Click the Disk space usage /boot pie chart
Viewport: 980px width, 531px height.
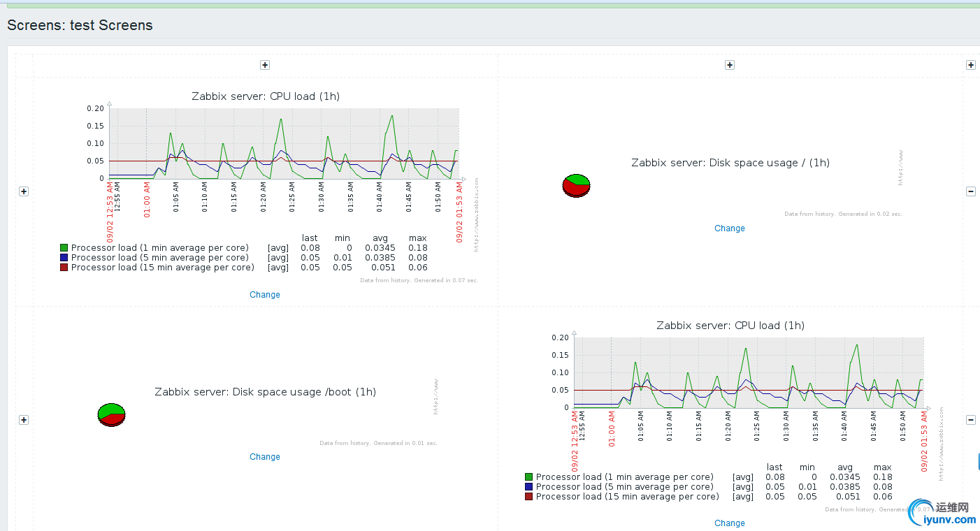tap(111, 415)
